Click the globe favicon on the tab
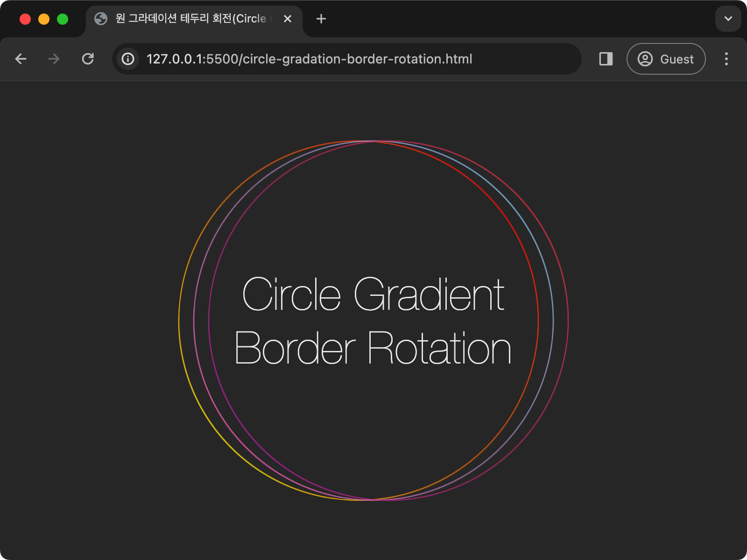The width and height of the screenshot is (747, 560). coord(101,19)
